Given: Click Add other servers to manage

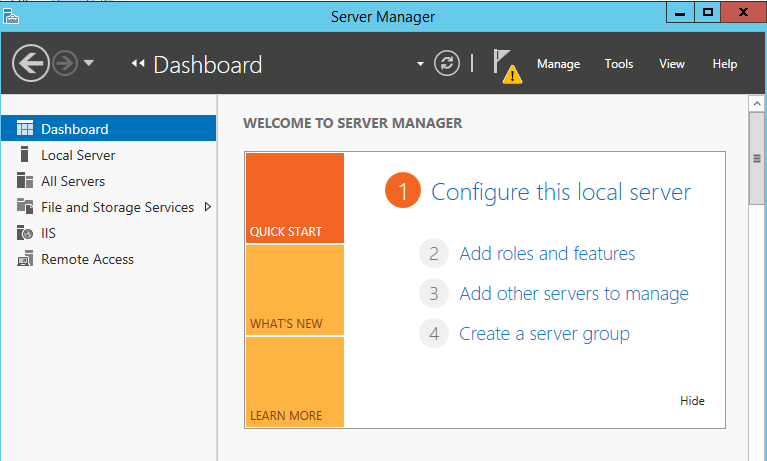Looking at the screenshot, I should click(574, 294).
